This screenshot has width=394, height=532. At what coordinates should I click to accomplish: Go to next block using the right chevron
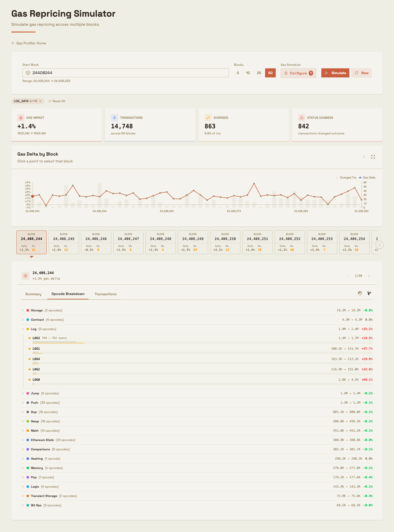pos(369,276)
